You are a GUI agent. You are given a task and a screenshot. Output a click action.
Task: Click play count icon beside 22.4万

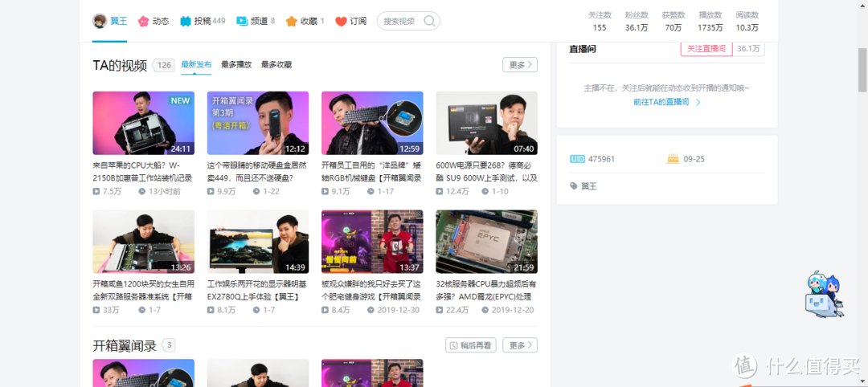pyautogui.click(x=440, y=310)
